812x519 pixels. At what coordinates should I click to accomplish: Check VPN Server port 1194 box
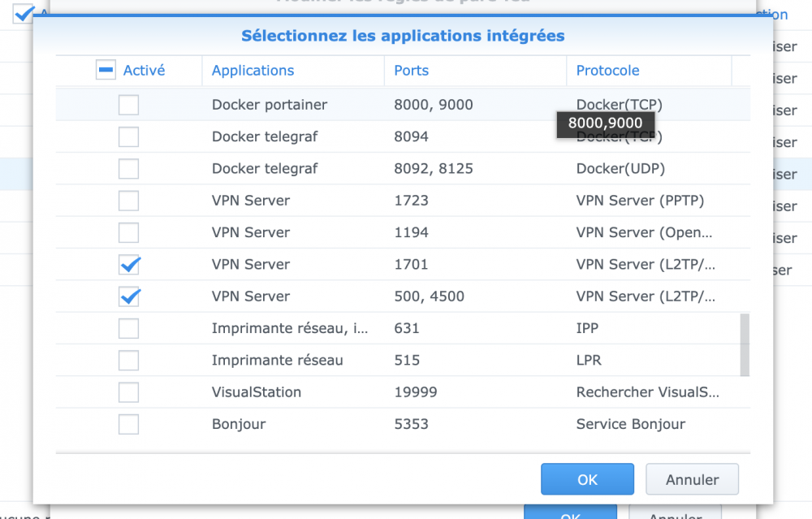click(128, 232)
